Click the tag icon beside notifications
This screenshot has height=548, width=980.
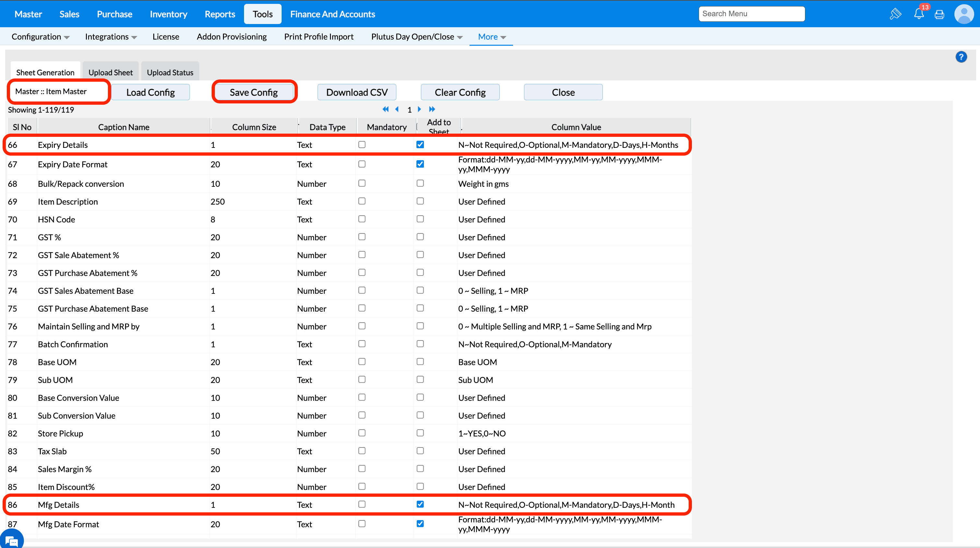(x=895, y=14)
